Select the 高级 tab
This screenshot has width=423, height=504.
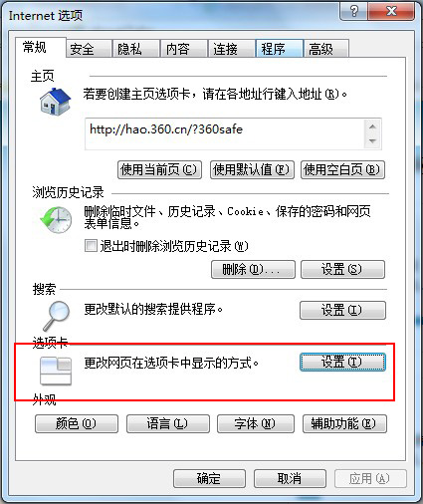(325, 49)
